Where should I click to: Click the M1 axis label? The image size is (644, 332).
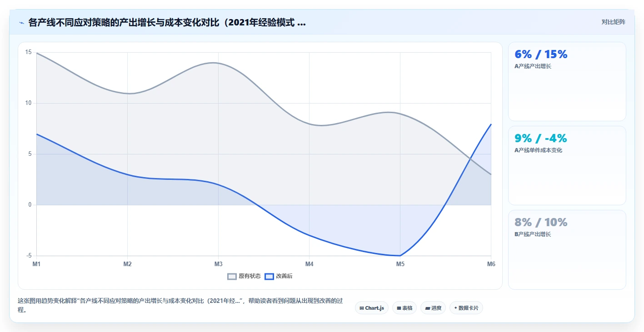36,264
